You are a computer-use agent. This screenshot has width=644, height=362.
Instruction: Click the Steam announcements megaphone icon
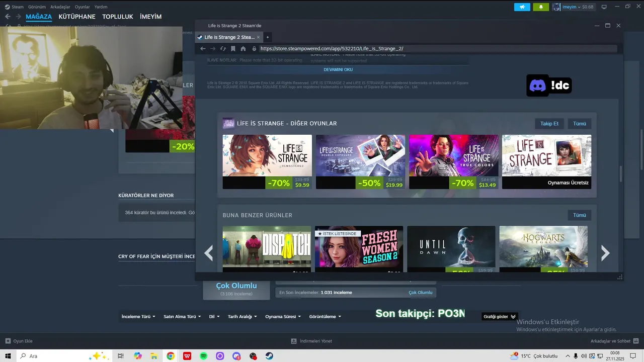pyautogui.click(x=522, y=7)
